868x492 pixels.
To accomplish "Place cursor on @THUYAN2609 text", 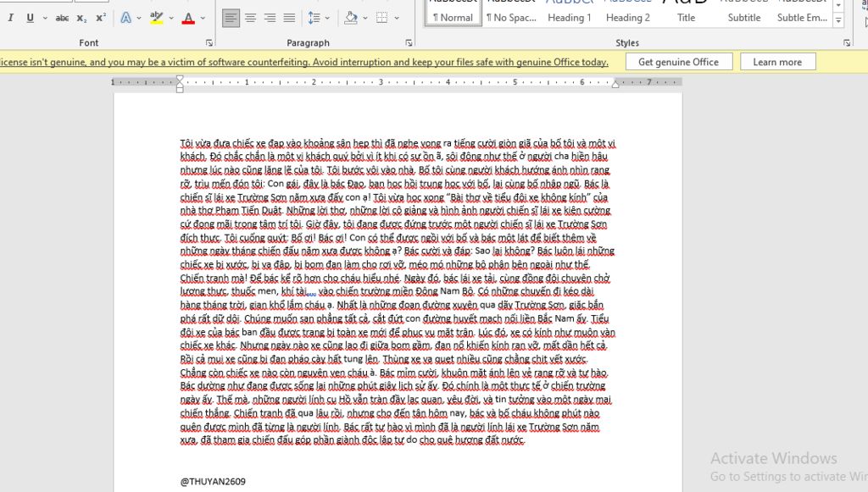I will 213,482.
